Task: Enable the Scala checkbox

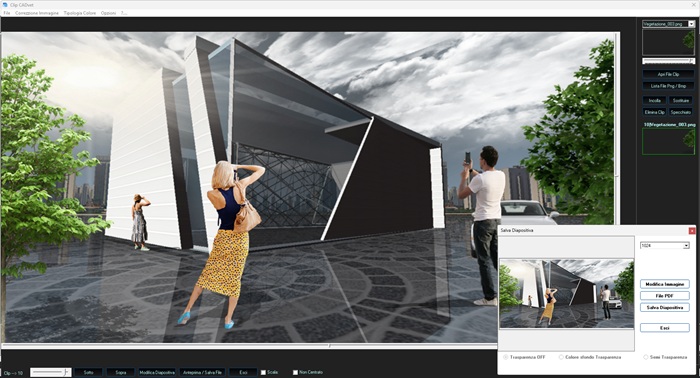Action: (263, 372)
